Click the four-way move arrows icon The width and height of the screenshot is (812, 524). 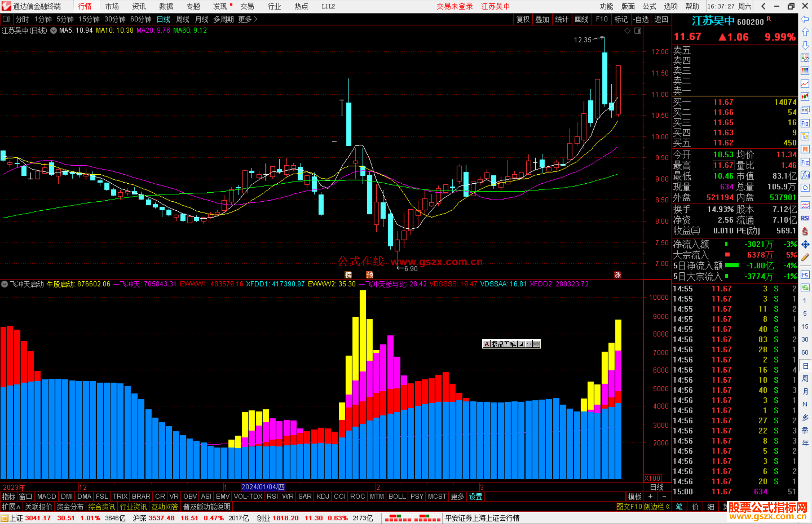tap(805, 245)
